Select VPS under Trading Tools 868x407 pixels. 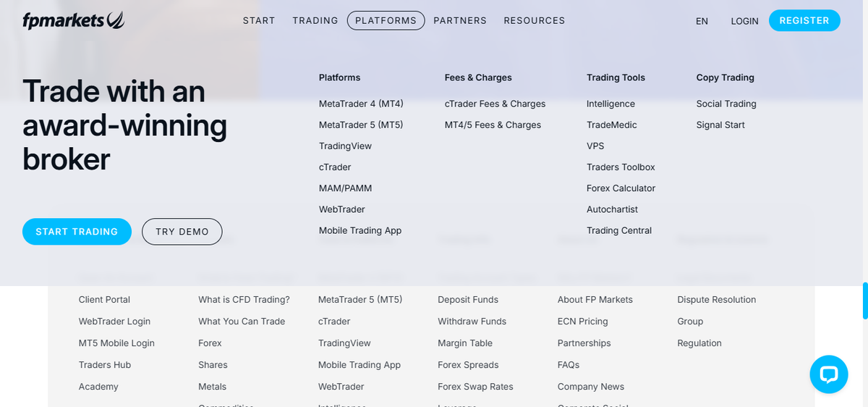[595, 146]
